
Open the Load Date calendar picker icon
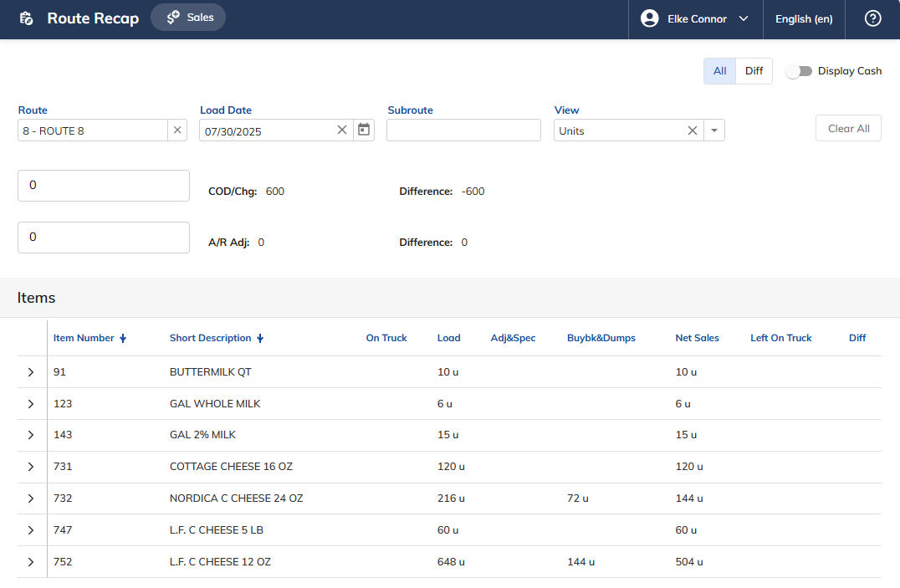click(x=364, y=130)
